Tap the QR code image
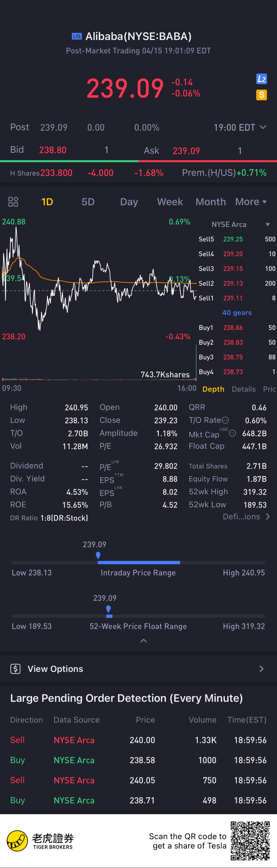 (x=250, y=841)
